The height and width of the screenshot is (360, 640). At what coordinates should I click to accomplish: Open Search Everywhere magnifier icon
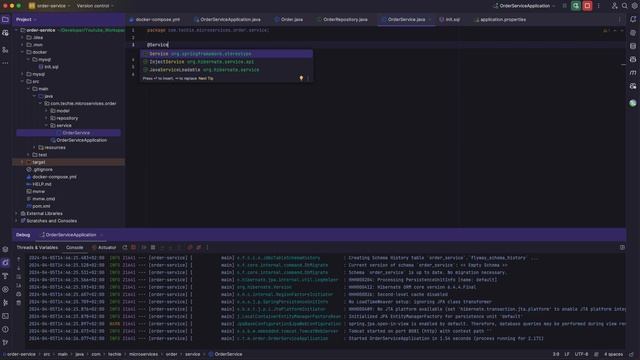click(624, 6)
